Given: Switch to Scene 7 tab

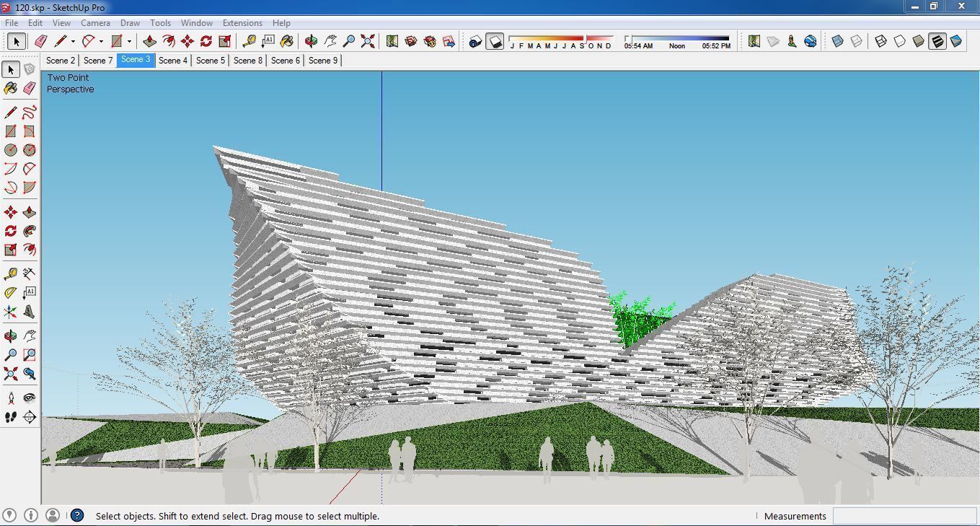Looking at the screenshot, I should tap(98, 61).
